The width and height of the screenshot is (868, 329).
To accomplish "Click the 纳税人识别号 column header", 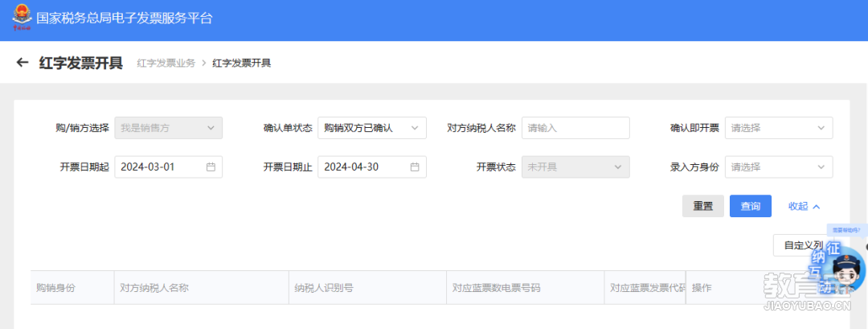I will (x=367, y=287).
